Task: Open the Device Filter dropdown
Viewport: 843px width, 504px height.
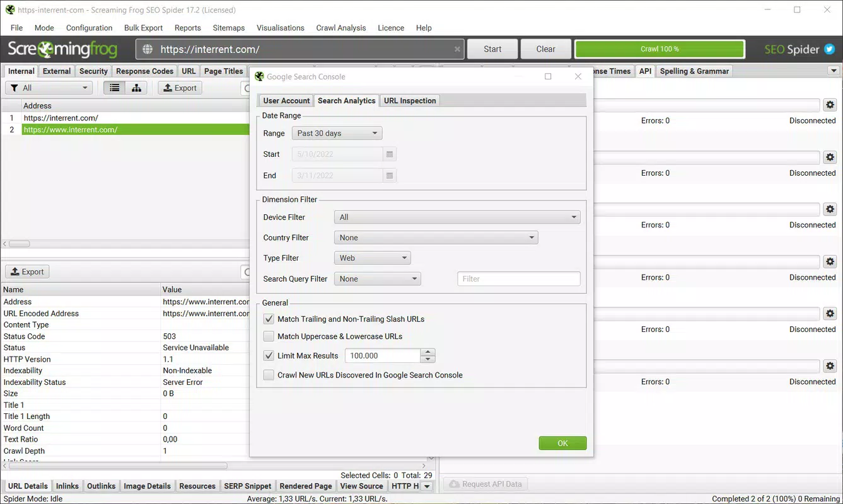Action: point(457,217)
